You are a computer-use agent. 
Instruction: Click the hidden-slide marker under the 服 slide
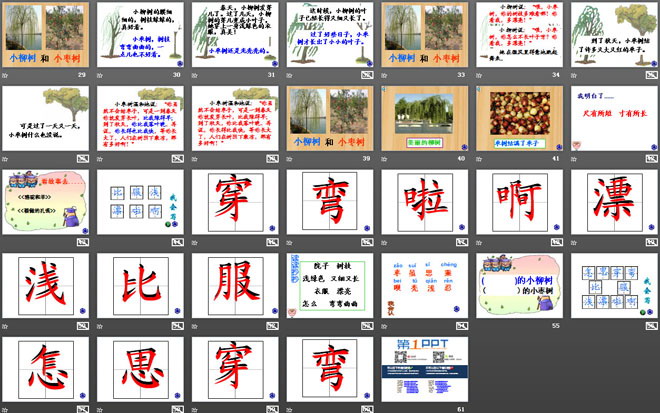(x=272, y=326)
